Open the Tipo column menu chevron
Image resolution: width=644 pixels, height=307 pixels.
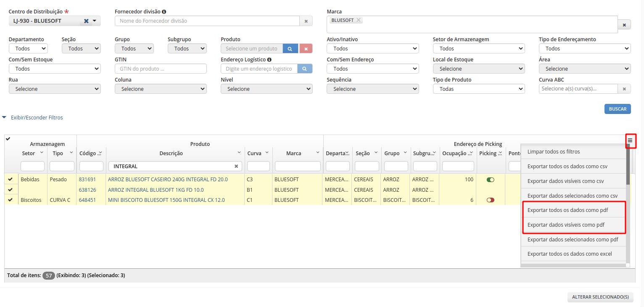71,153
